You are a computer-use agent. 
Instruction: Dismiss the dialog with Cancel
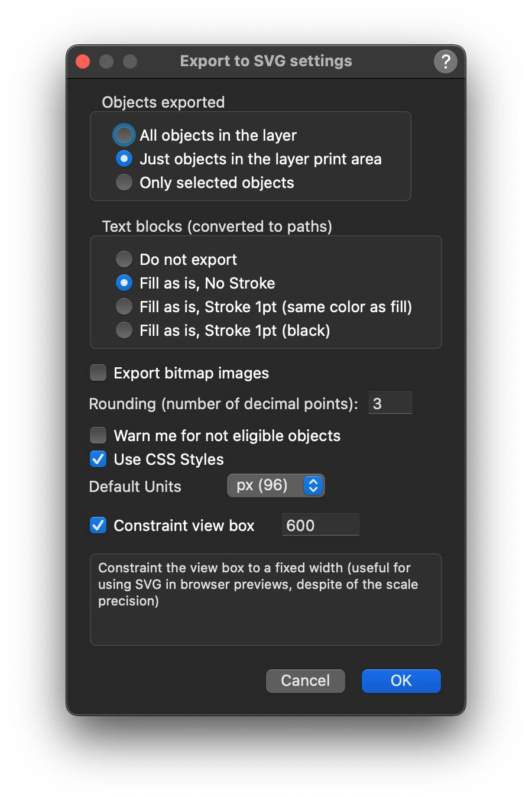[x=305, y=681]
